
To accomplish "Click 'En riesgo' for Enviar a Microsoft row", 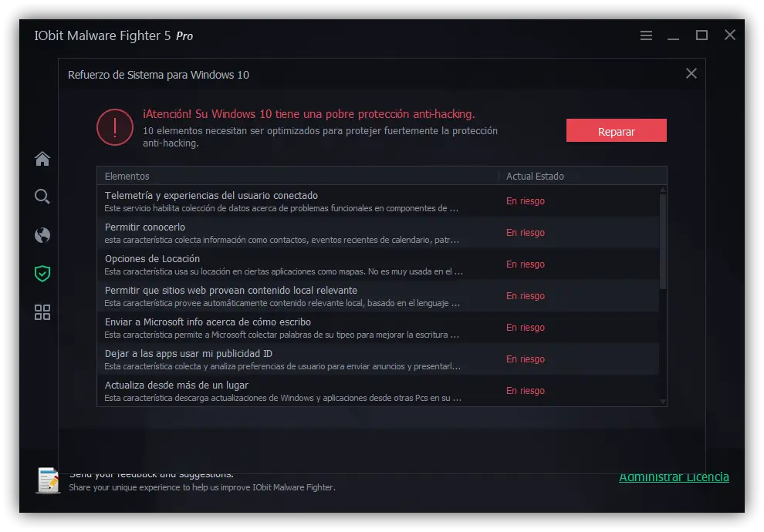I will tap(526, 328).
